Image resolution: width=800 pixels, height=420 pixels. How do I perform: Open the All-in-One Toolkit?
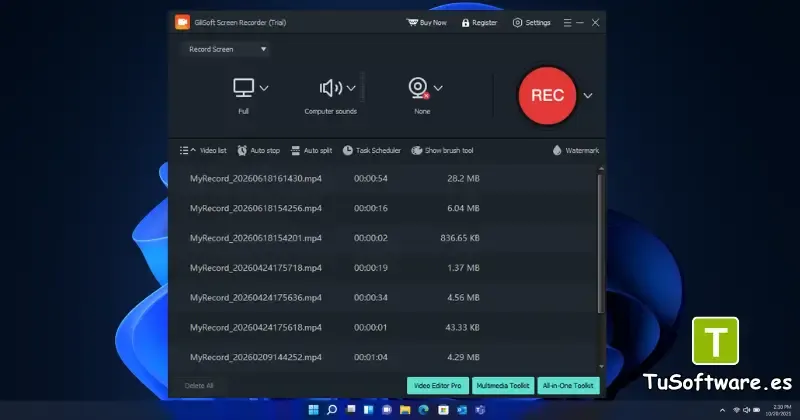tap(568, 386)
